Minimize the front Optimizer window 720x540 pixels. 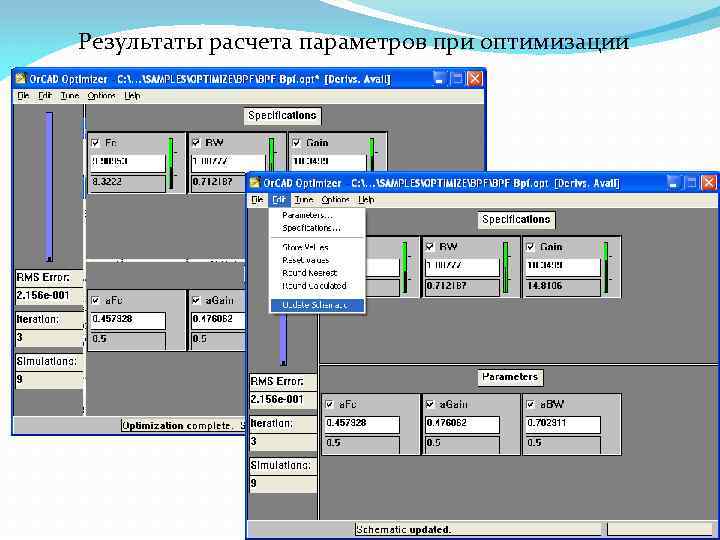click(x=673, y=183)
